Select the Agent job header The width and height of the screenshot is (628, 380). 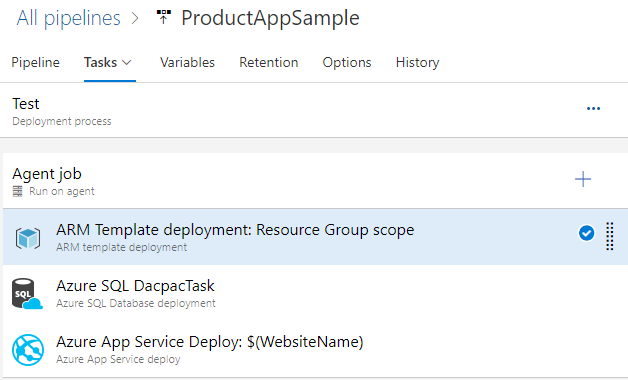tap(315, 181)
